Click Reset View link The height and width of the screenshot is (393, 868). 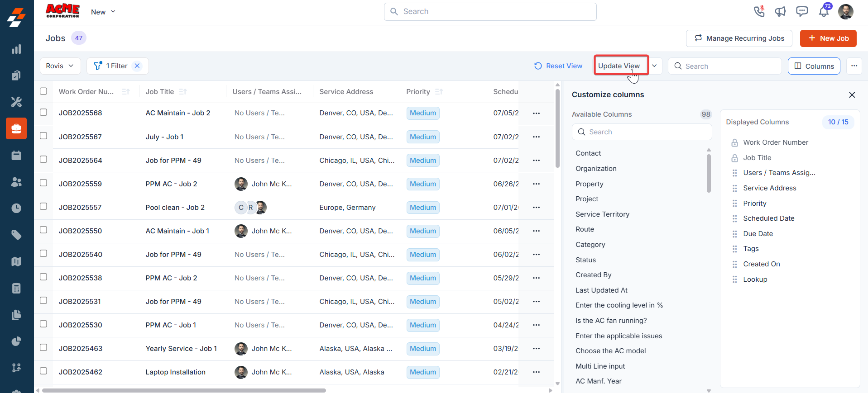(x=558, y=66)
